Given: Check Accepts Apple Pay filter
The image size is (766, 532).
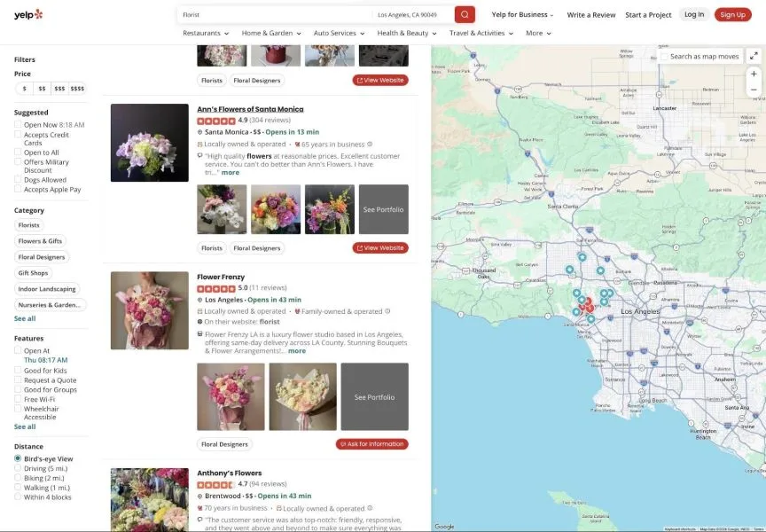Looking at the screenshot, I should (18, 189).
